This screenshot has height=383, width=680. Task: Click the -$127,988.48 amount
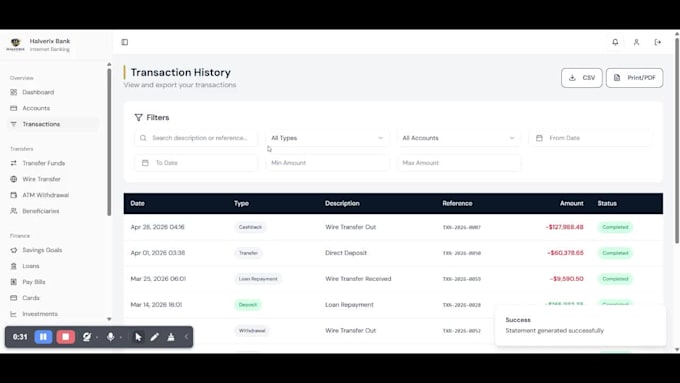click(x=564, y=227)
